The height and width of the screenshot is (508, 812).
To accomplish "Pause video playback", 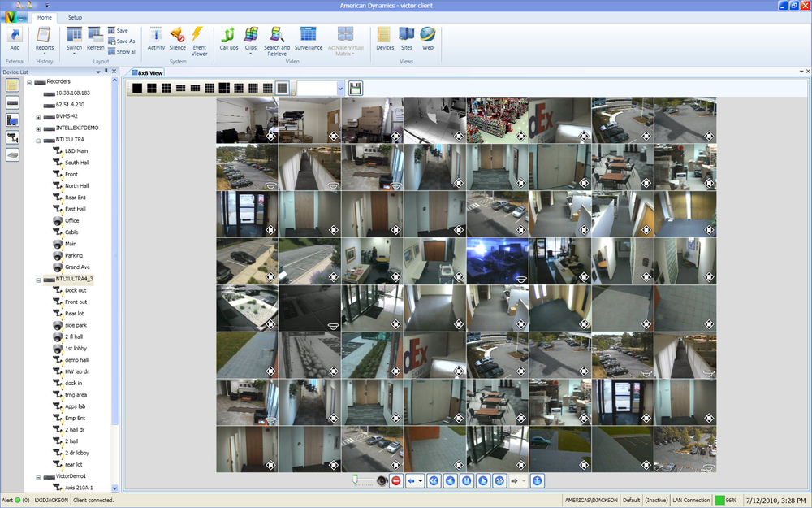I will pos(467,481).
